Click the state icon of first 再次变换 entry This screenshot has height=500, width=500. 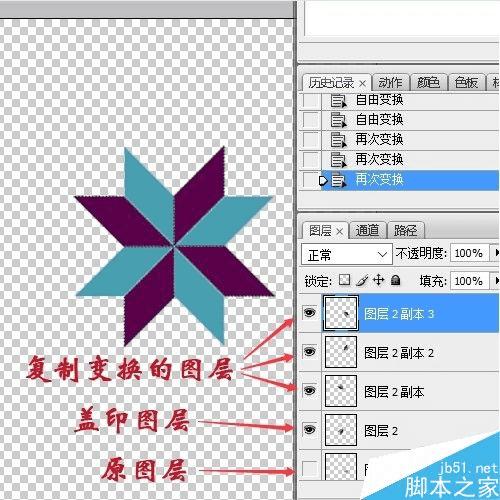point(338,140)
